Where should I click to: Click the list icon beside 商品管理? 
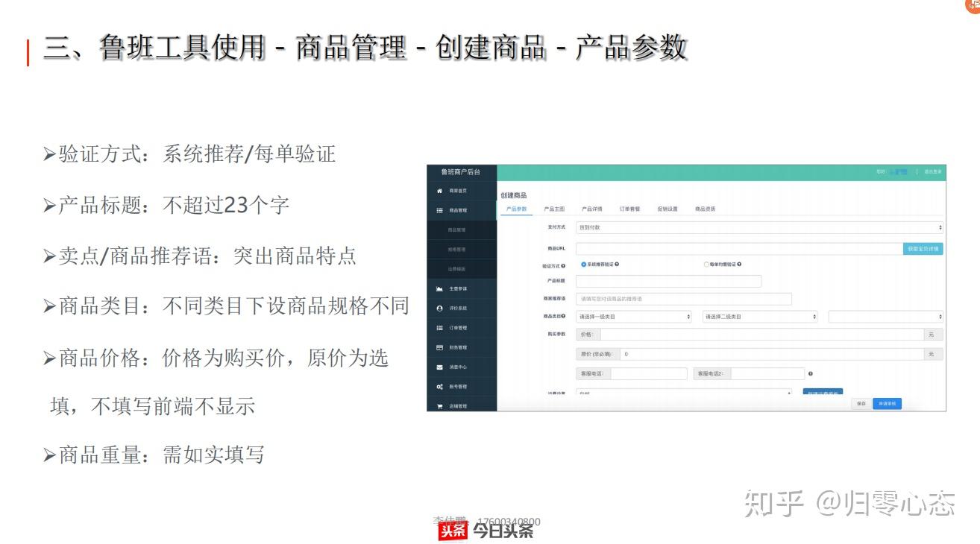(x=440, y=210)
